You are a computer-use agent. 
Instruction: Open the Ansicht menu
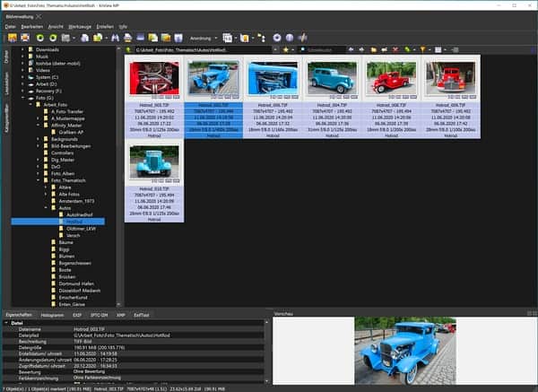click(56, 27)
